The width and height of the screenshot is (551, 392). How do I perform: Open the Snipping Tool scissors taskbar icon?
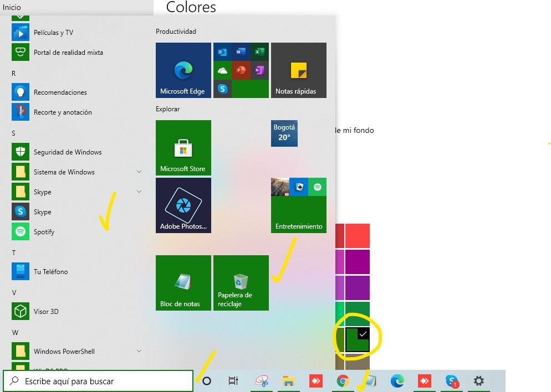pyautogui.click(x=262, y=381)
